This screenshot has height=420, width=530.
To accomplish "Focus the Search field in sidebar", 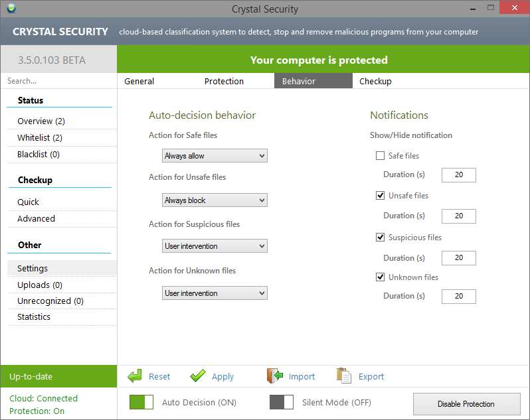I will coord(59,81).
